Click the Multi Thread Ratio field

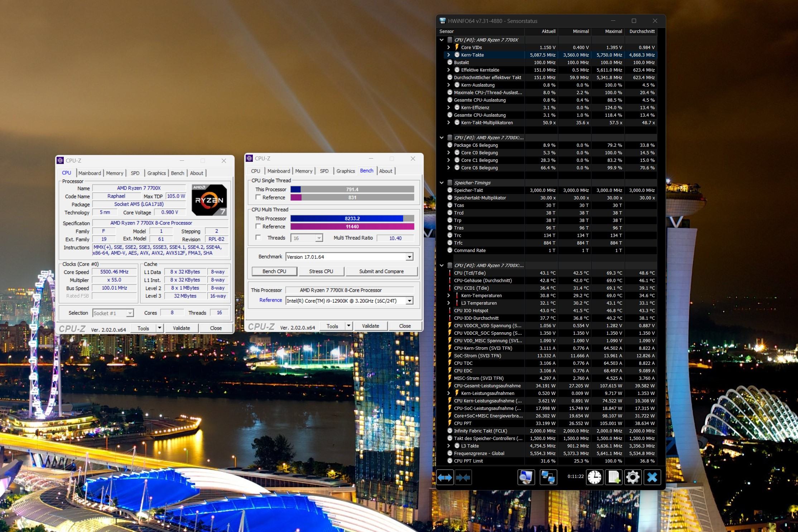pyautogui.click(x=395, y=238)
